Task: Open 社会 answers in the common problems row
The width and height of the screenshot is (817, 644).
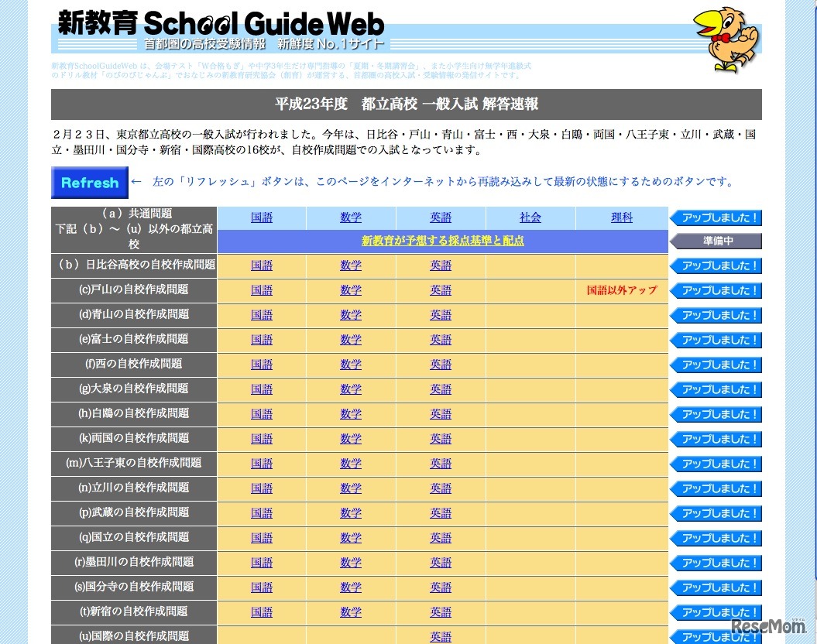Action: 530,218
